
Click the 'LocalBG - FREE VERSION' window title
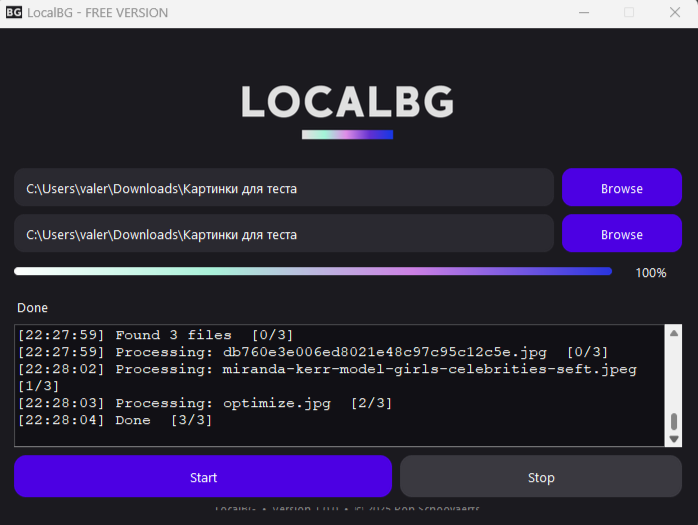coord(97,12)
